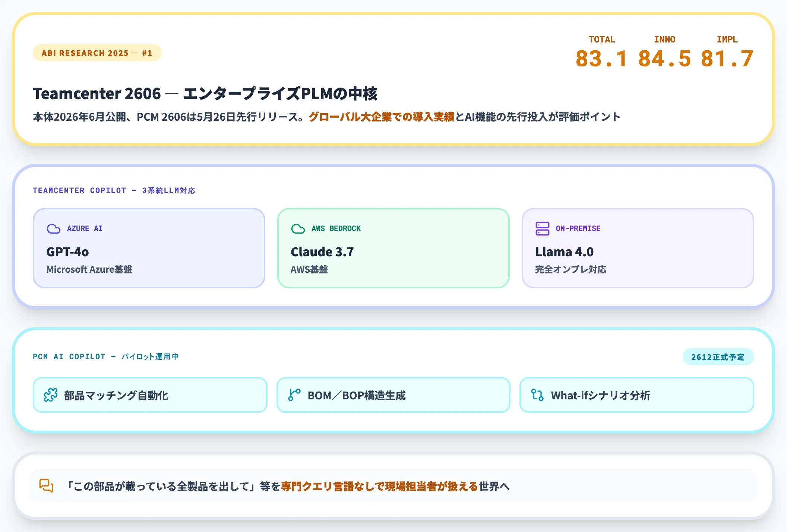
Task: Click the puzzle piece icon for 部品マッチング
Action: coord(51,395)
